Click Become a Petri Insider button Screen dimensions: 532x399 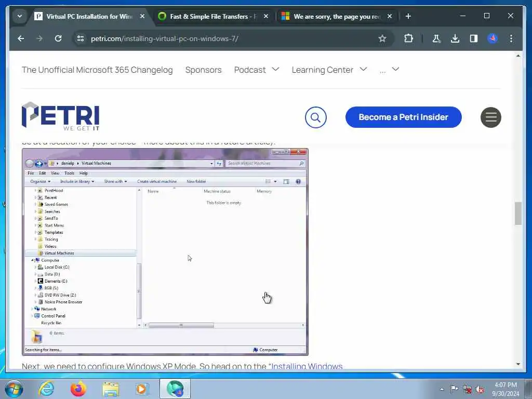tap(403, 117)
